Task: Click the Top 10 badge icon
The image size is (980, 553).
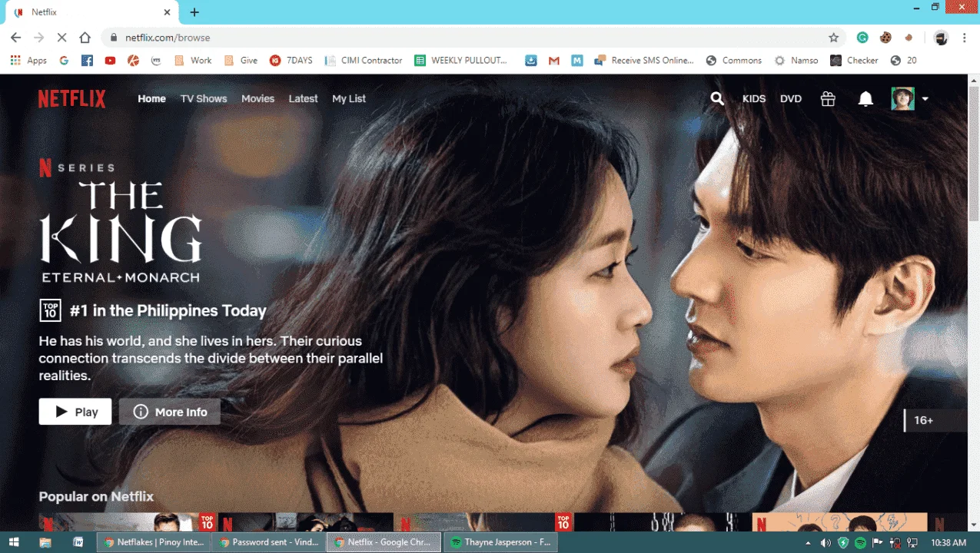Action: click(x=50, y=310)
